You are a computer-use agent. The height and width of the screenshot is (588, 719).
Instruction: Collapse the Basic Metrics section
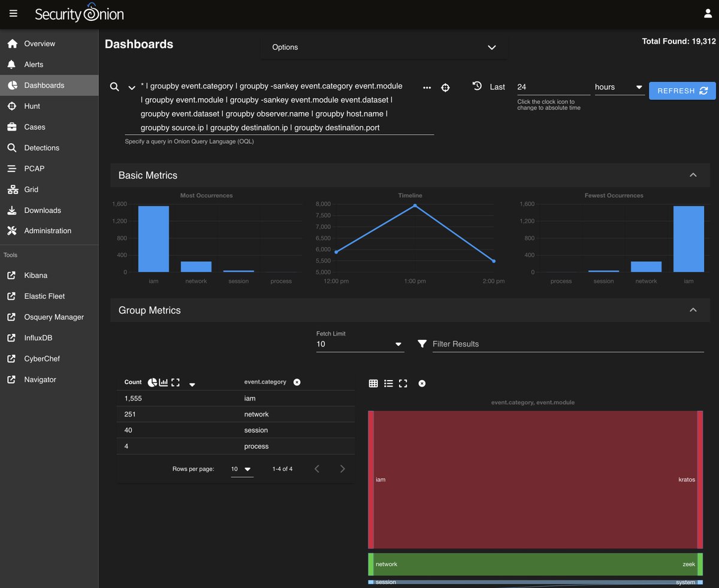click(693, 174)
